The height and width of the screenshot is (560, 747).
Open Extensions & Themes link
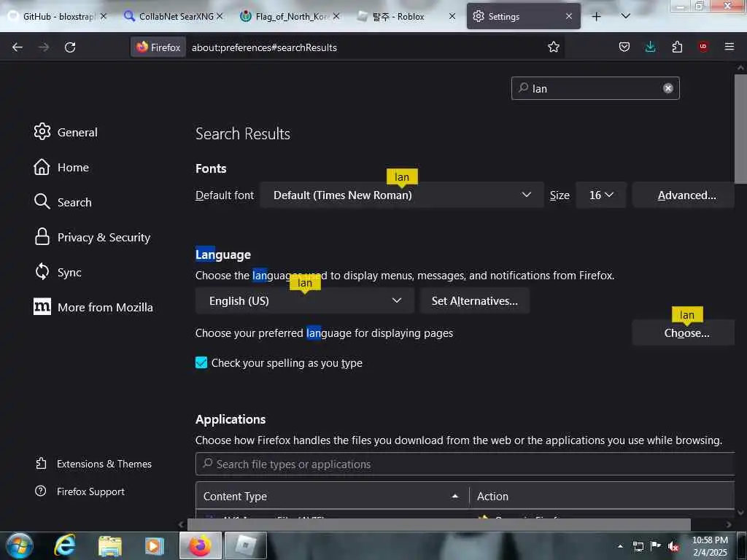click(x=94, y=464)
